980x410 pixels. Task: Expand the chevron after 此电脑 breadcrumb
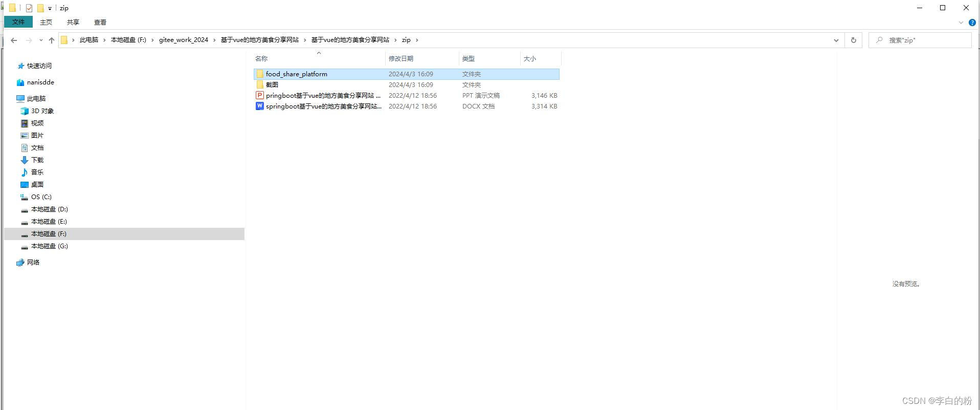coord(105,40)
